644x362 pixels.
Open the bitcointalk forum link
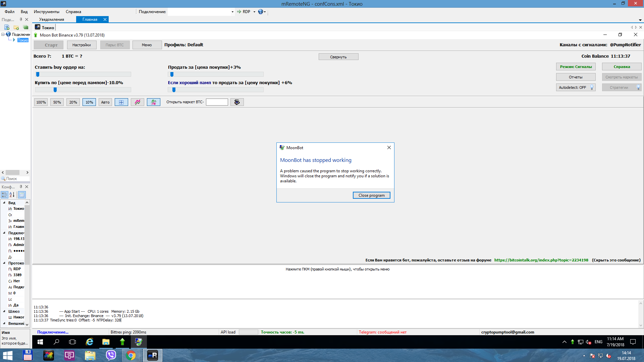541,260
